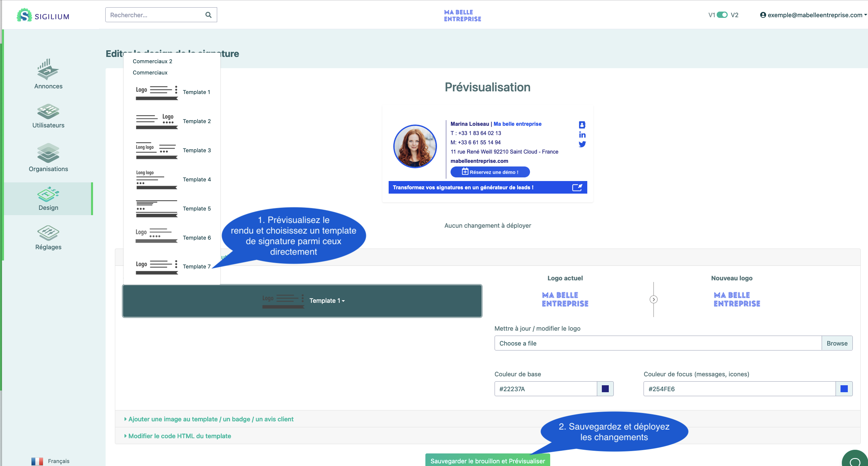Go to Organisations via sidebar icon
This screenshot has width=868, height=466.
coord(48,153)
